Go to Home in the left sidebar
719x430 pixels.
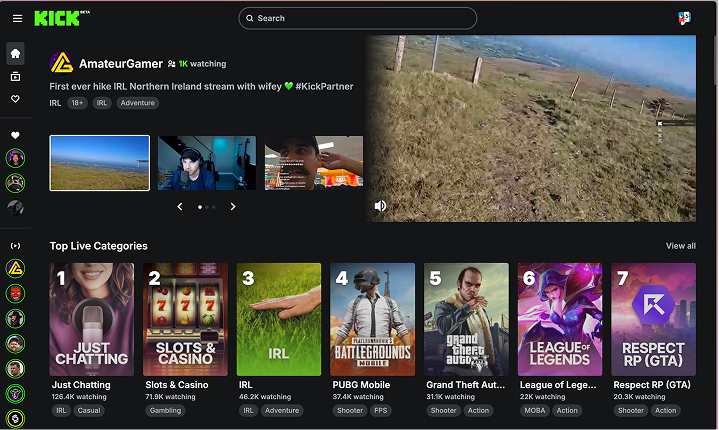click(15, 54)
